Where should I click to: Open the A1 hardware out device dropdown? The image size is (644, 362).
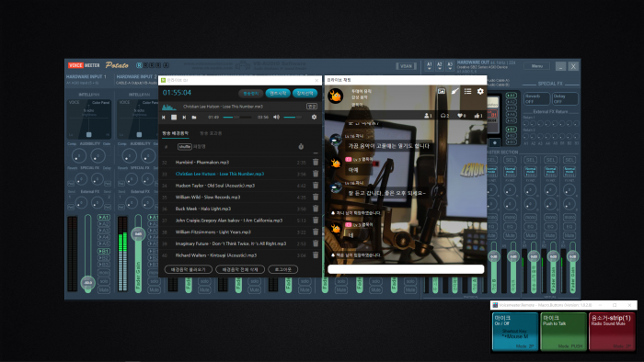click(430, 66)
